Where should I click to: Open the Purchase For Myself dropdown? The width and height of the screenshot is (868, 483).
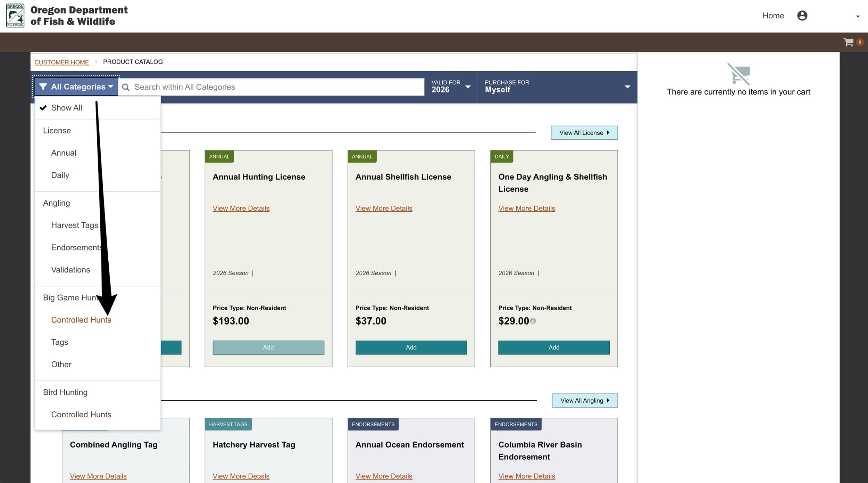557,87
